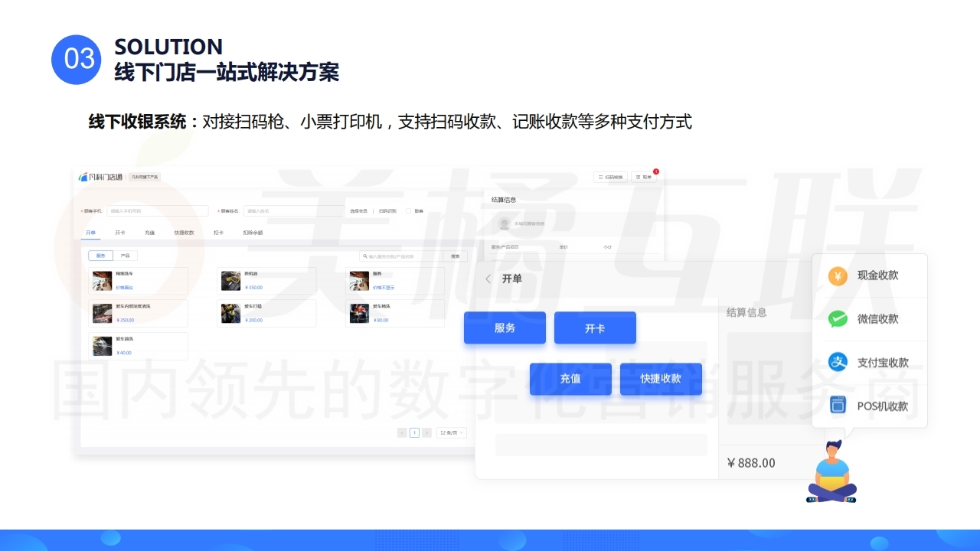The width and height of the screenshot is (980, 551).
Task: Open the 12 条/页 page size dropdown
Action: [452, 432]
